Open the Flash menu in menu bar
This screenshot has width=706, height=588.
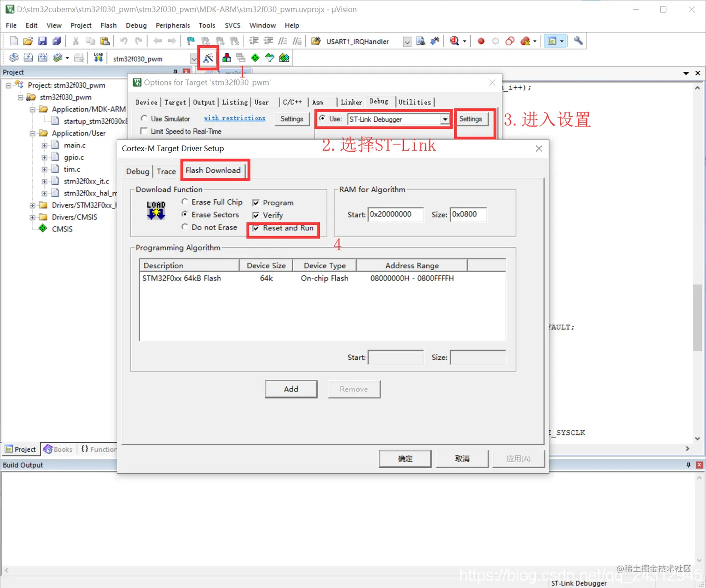108,25
